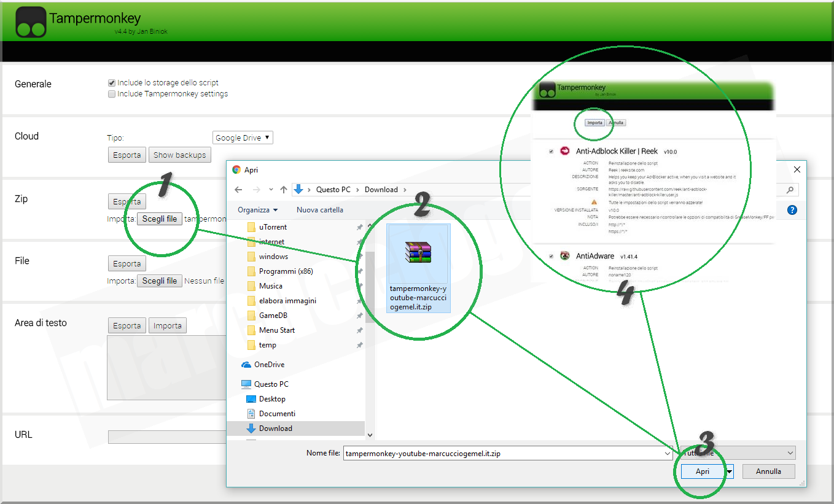Click the Area di testo text box

[x=167, y=368]
